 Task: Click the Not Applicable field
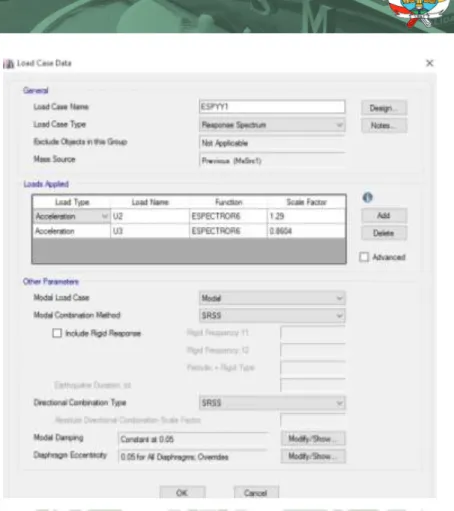pos(272,143)
